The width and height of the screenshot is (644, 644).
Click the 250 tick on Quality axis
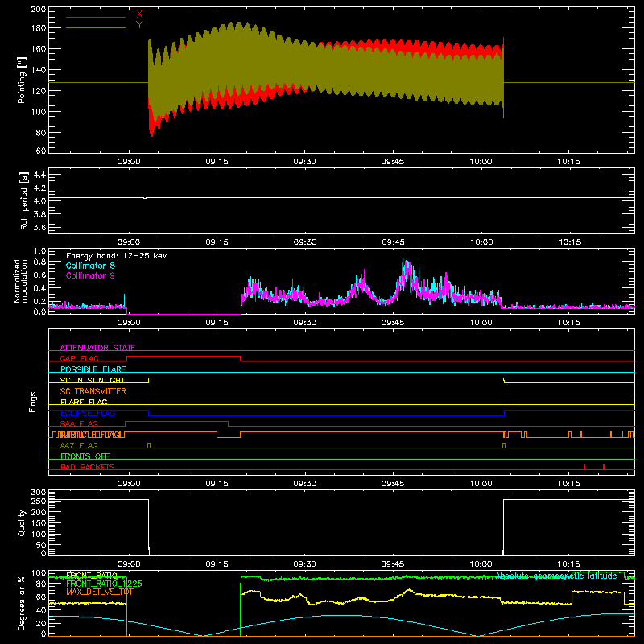coord(39,501)
